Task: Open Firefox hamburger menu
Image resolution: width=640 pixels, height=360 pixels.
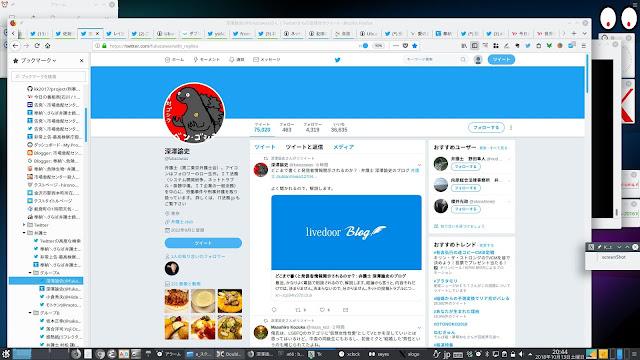Action: (584, 46)
